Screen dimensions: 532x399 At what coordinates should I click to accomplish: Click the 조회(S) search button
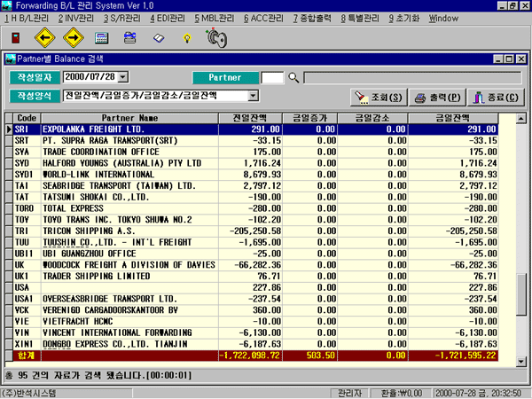click(x=379, y=98)
